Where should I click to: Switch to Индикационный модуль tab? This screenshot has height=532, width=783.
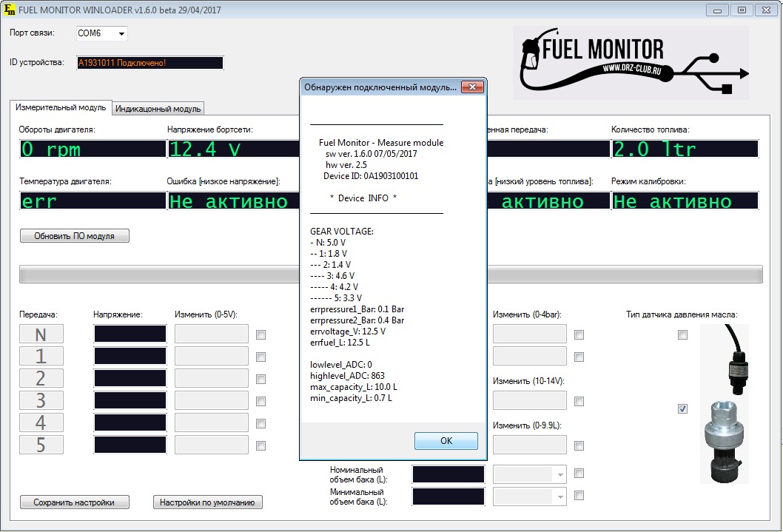[158, 109]
